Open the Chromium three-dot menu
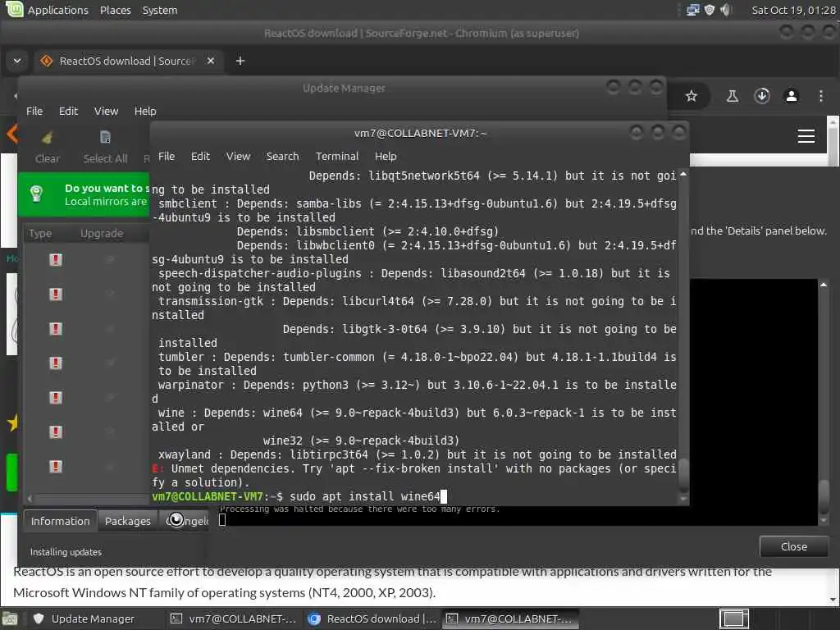This screenshot has height=630, width=840. click(820, 96)
